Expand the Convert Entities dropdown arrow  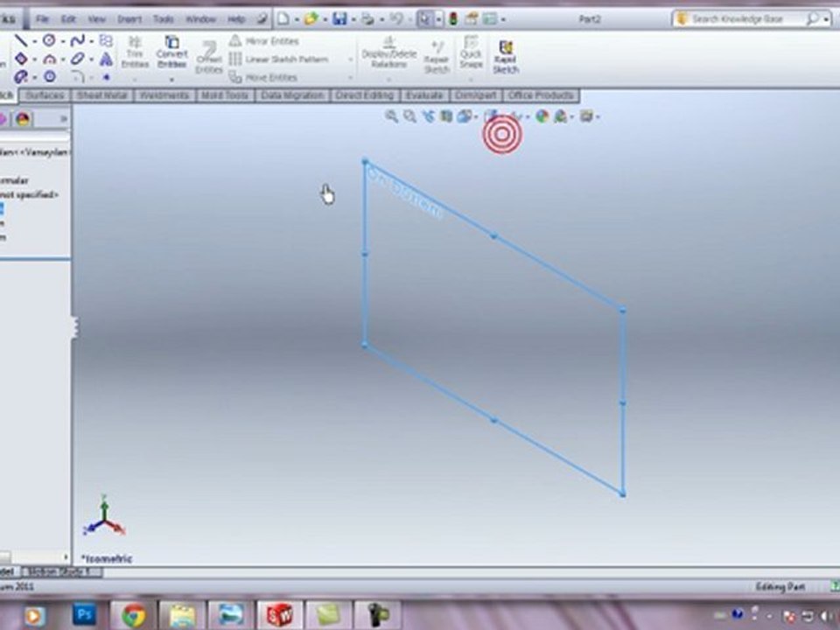coord(172,80)
